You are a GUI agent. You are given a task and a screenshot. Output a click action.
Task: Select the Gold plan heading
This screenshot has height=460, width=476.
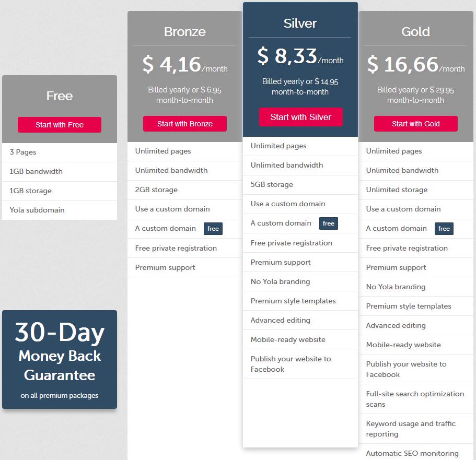pos(415,31)
